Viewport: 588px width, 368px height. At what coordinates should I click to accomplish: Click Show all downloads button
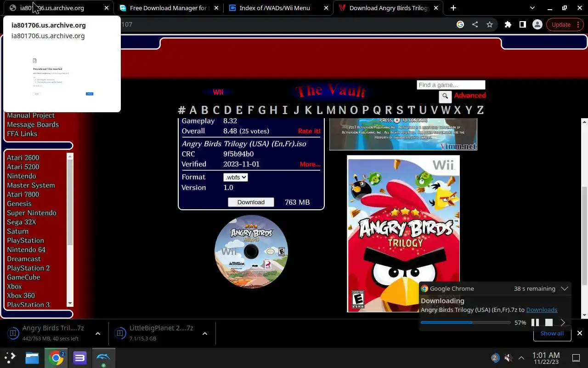552,333
